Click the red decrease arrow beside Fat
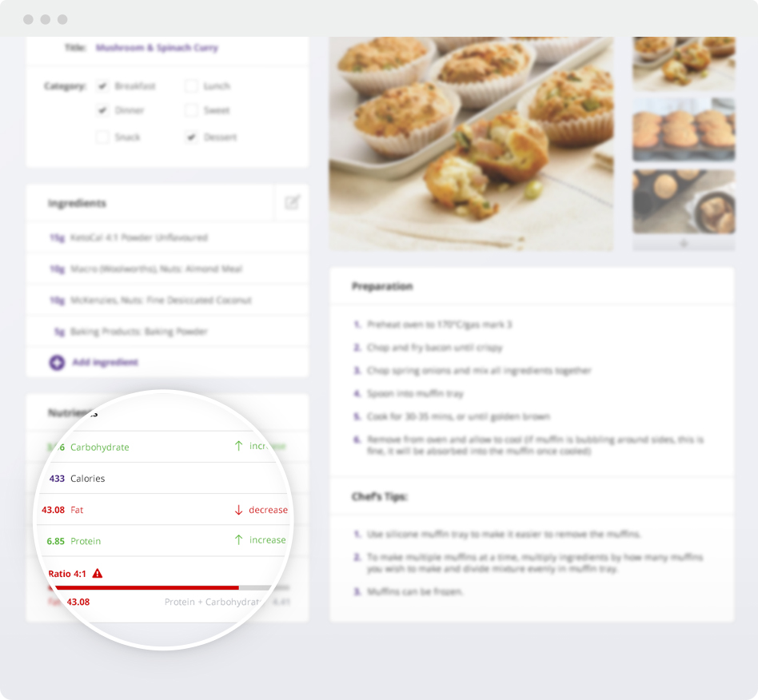758x700 pixels. pos(238,510)
